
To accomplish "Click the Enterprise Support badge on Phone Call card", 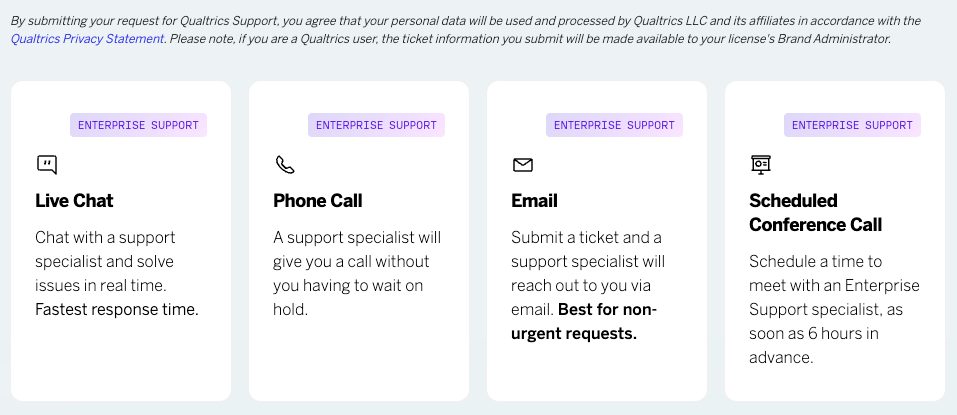I will 376,125.
